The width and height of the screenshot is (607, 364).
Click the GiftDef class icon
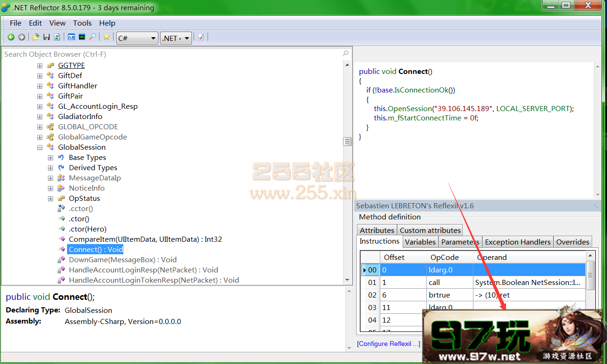point(51,75)
